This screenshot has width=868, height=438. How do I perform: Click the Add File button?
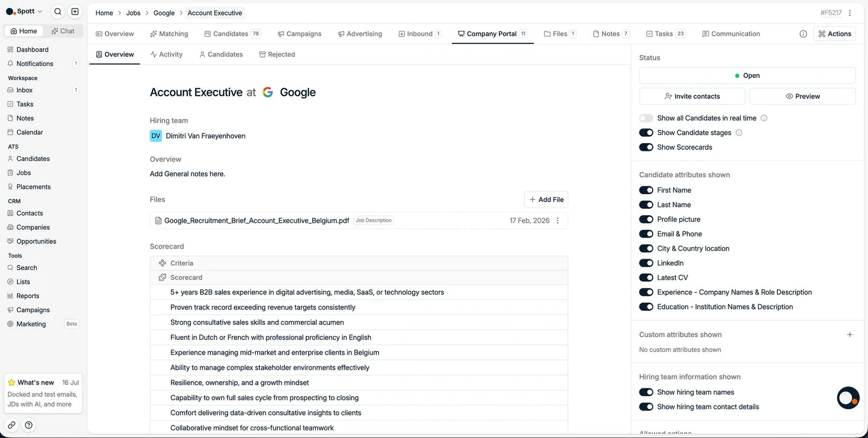pos(546,199)
